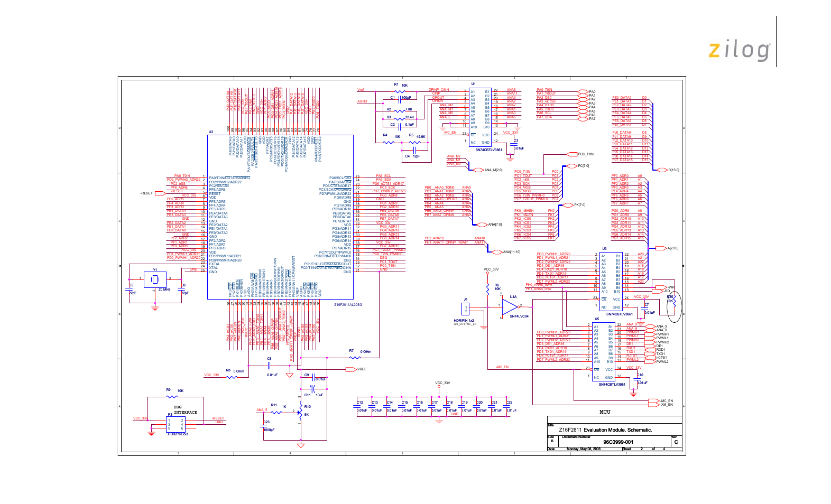
Task: Select the J1 HDR/PIN 1x2 header
Action: pyautogui.click(x=466, y=310)
